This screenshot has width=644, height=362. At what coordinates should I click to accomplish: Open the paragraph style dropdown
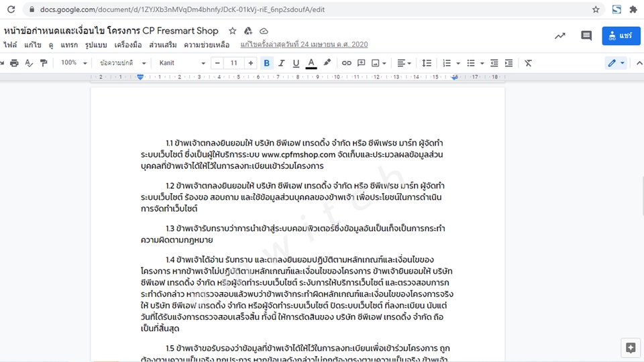(122, 63)
